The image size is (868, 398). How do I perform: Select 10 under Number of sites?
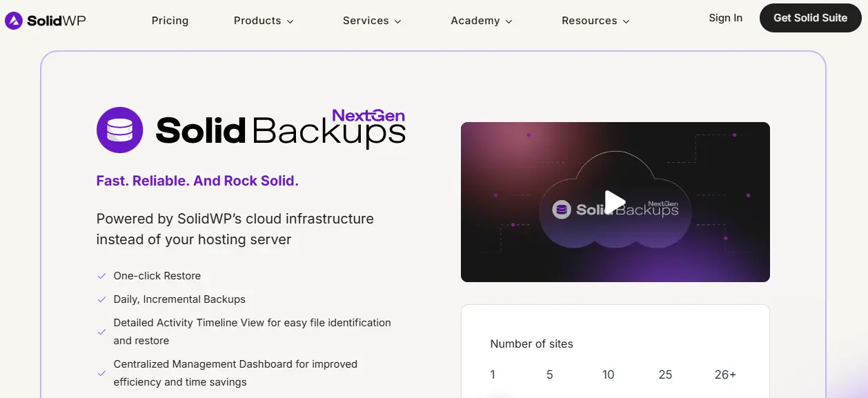coord(608,374)
